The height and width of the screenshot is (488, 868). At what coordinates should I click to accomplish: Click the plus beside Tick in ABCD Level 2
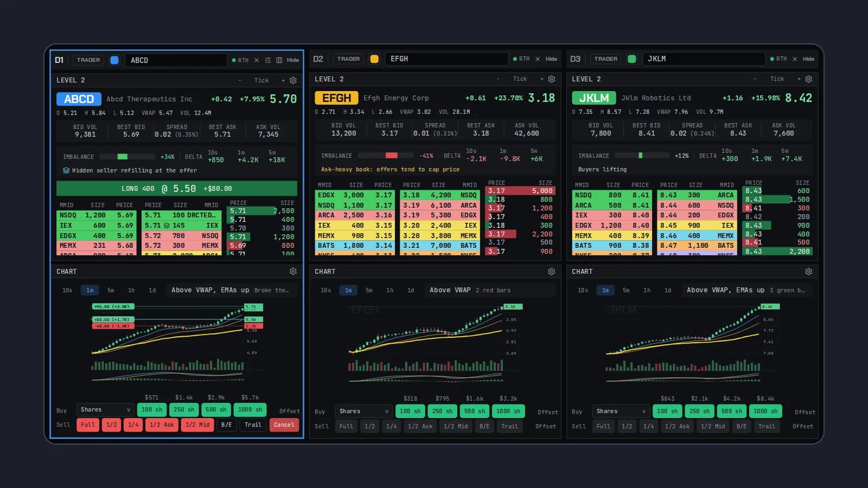[x=283, y=80]
